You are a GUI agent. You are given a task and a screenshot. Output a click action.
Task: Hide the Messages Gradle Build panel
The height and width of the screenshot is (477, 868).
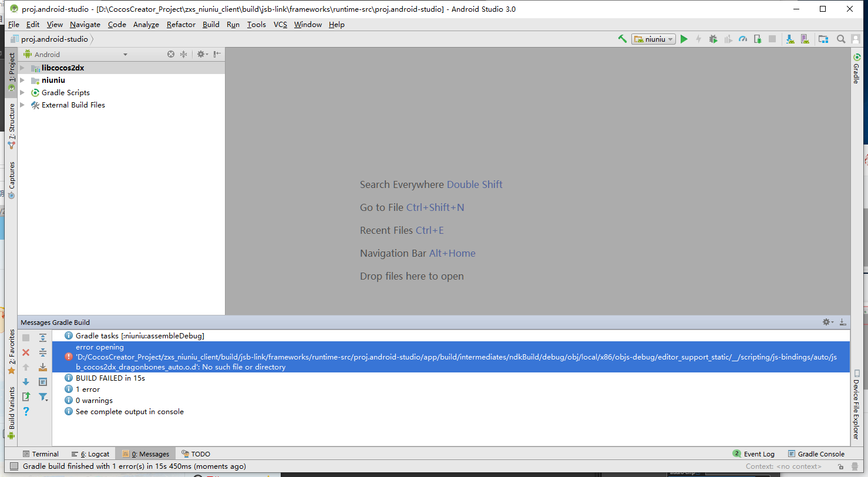click(843, 322)
